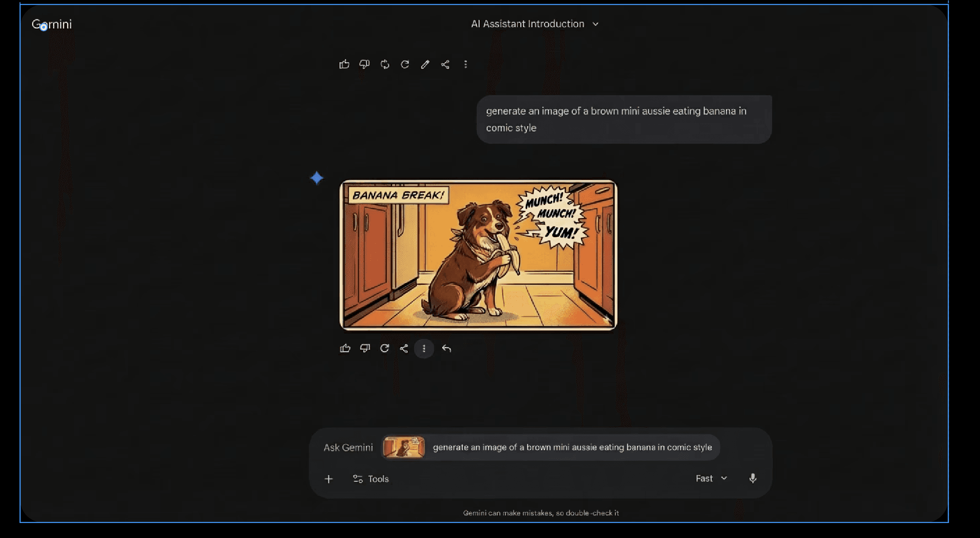Share the generated comic image response

pyautogui.click(x=404, y=348)
